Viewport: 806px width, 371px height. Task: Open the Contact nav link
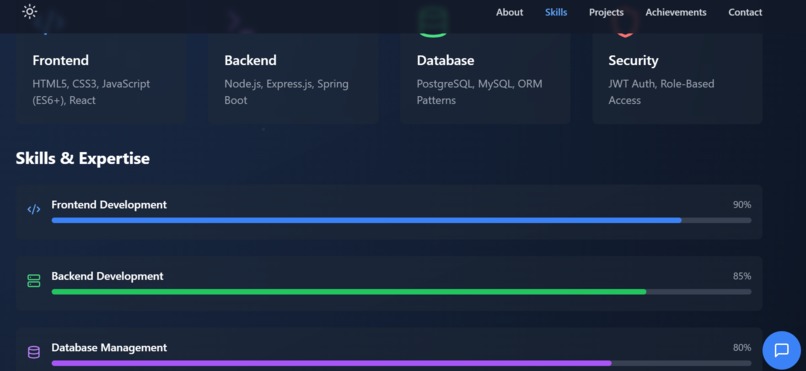tap(745, 12)
